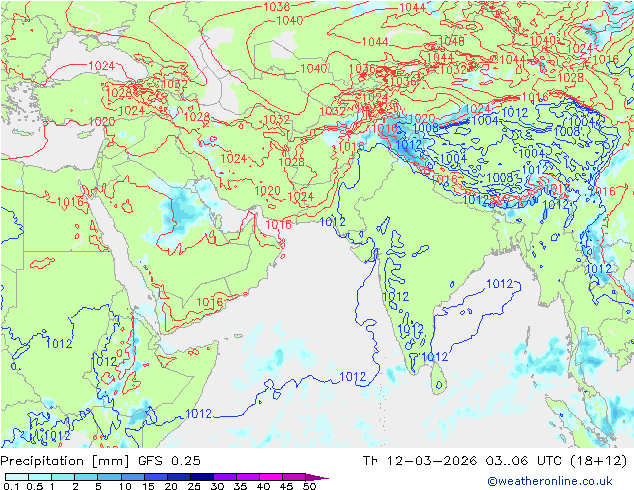
Task: Pick the 15–20 mm legend swatch
Action: pos(155,477)
